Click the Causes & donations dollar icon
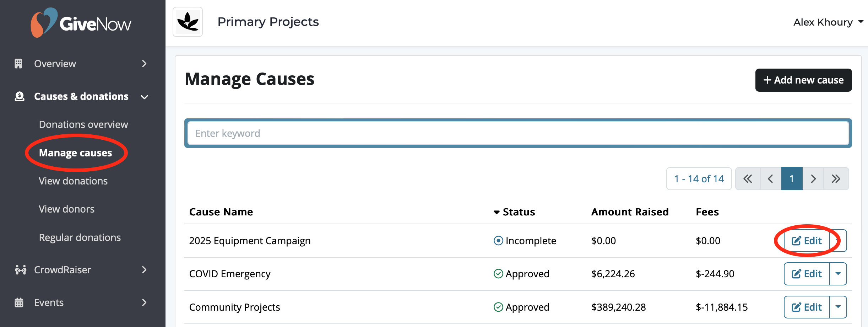Image resolution: width=868 pixels, height=327 pixels. tap(20, 96)
